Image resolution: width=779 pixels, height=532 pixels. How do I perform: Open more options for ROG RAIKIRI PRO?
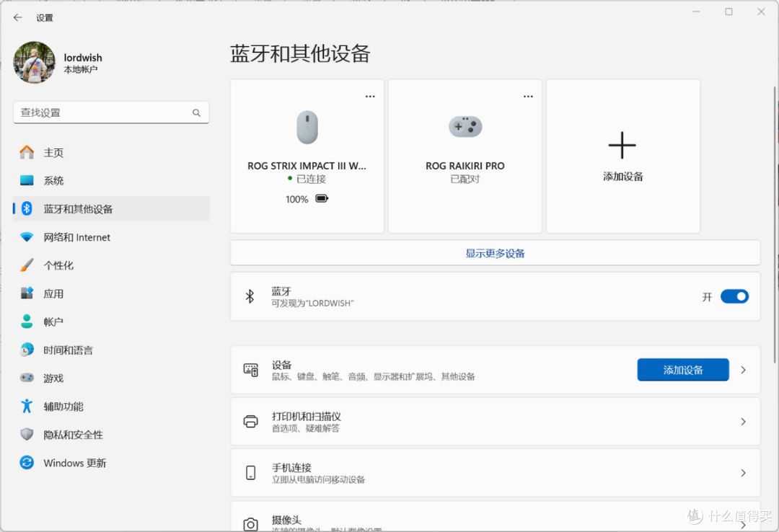coord(528,97)
